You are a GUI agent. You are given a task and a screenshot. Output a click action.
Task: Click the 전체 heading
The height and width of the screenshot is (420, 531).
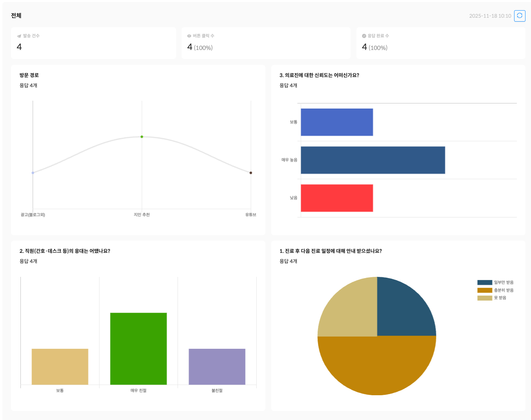click(x=16, y=16)
